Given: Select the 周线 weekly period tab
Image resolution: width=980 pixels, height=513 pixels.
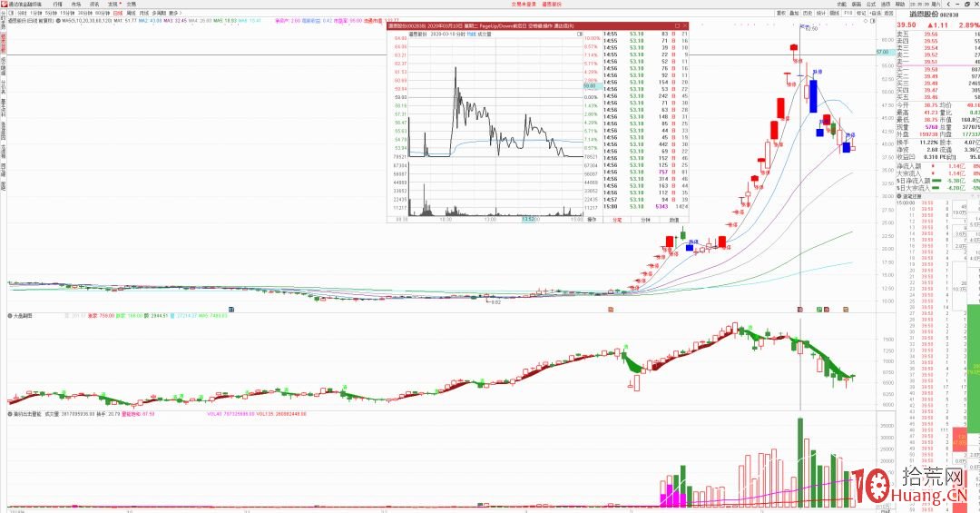Looking at the screenshot, I should 131,13.
